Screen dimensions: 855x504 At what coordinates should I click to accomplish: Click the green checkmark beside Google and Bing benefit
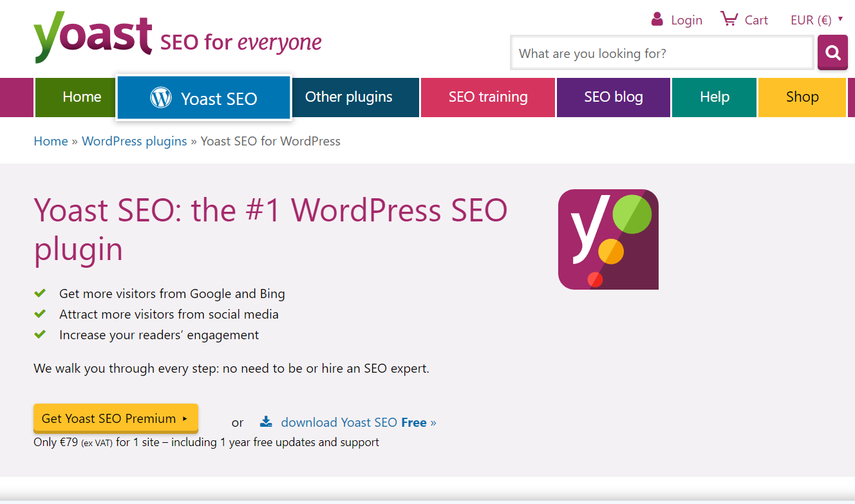[x=40, y=293]
